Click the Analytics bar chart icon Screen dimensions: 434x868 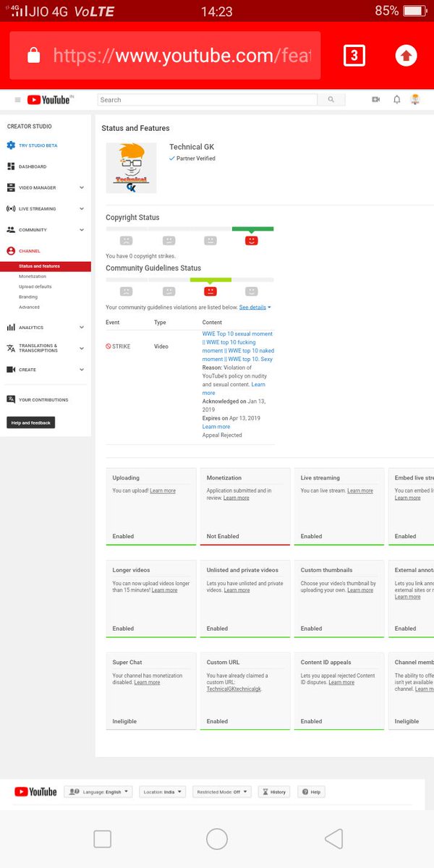click(11, 328)
